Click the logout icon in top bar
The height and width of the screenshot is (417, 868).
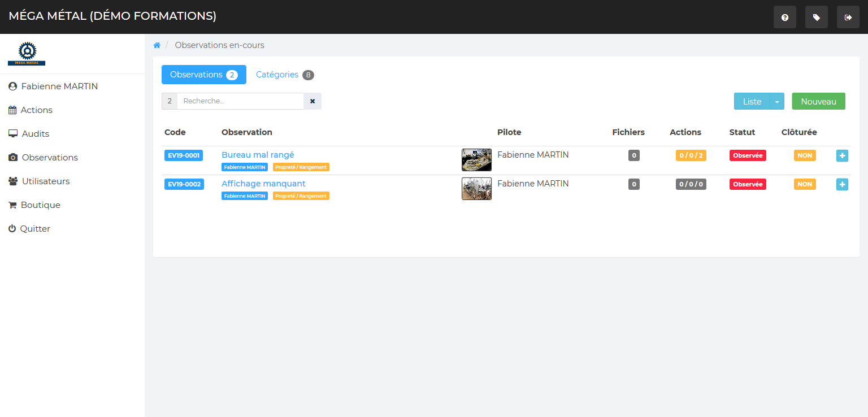(848, 18)
